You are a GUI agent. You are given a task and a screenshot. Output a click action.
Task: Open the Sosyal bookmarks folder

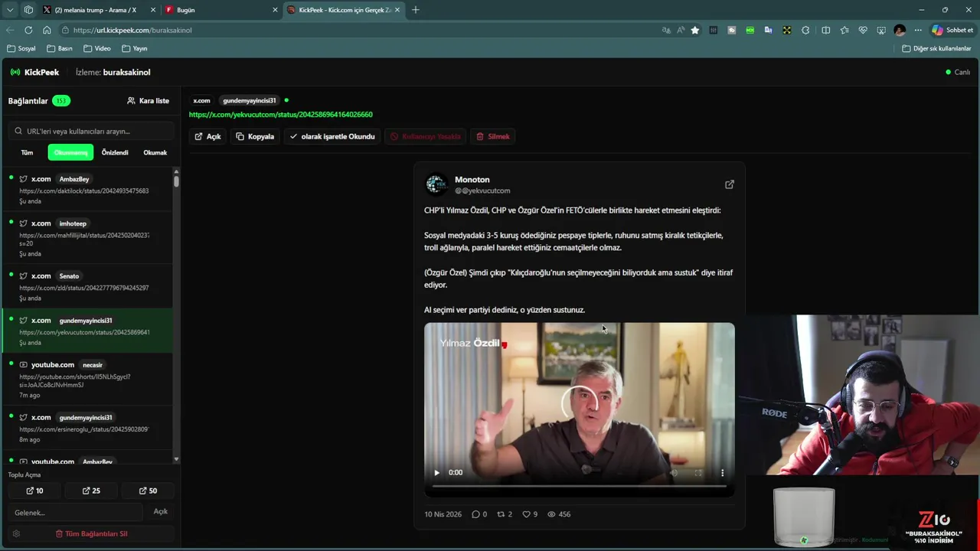(x=21, y=48)
